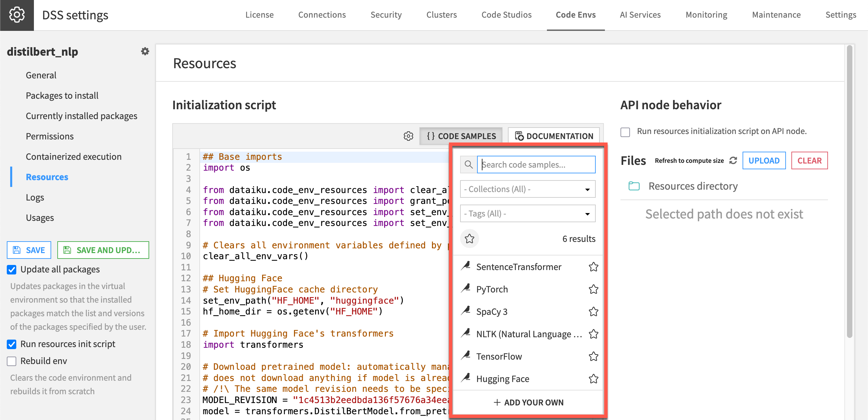Open General in the sidebar
Viewport: 868px width, 420px height.
[41, 75]
